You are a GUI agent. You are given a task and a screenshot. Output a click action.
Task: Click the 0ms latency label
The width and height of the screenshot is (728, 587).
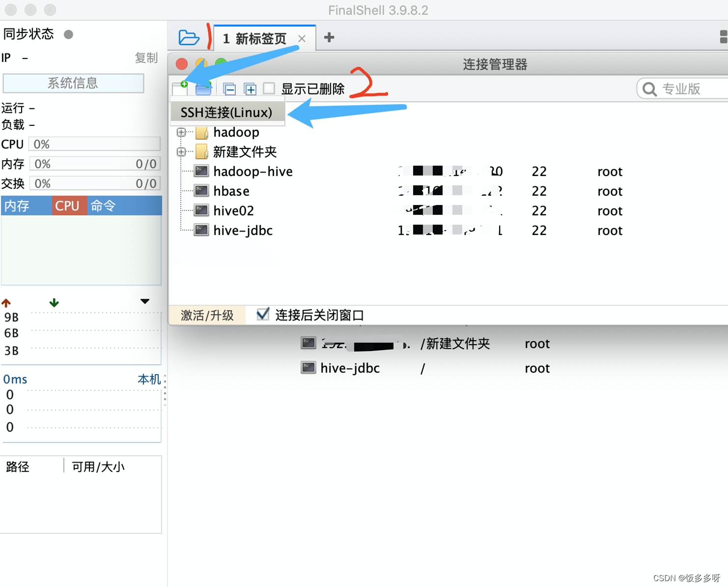(15, 379)
